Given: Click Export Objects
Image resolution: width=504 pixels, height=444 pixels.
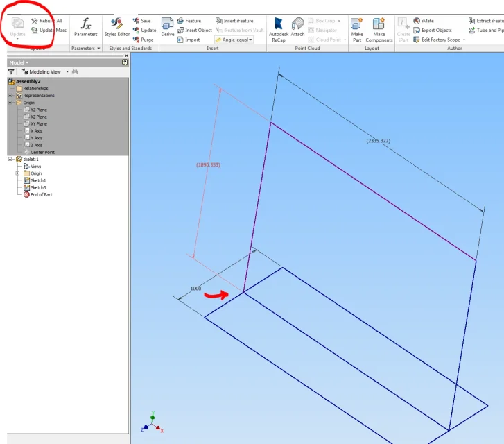Looking at the screenshot, I should point(433,31).
